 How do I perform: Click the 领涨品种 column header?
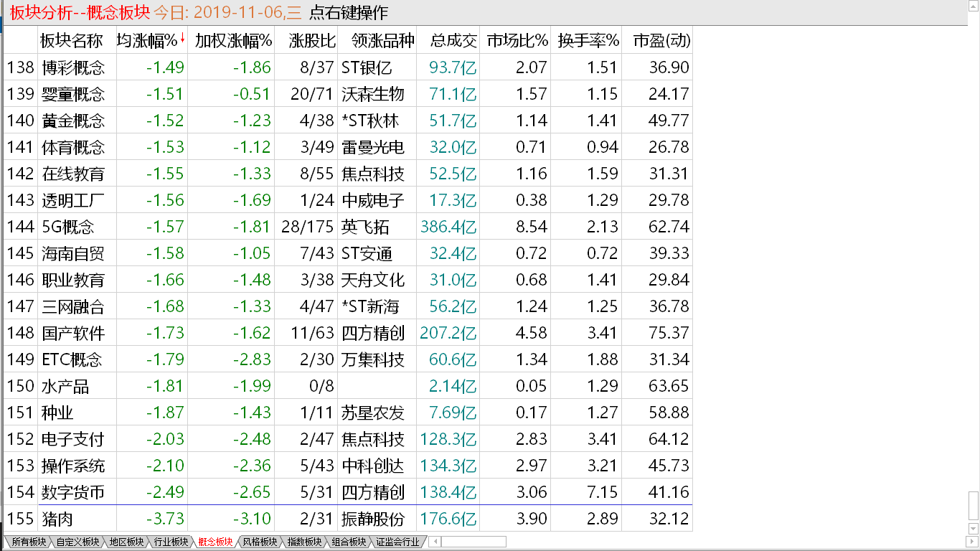point(379,40)
